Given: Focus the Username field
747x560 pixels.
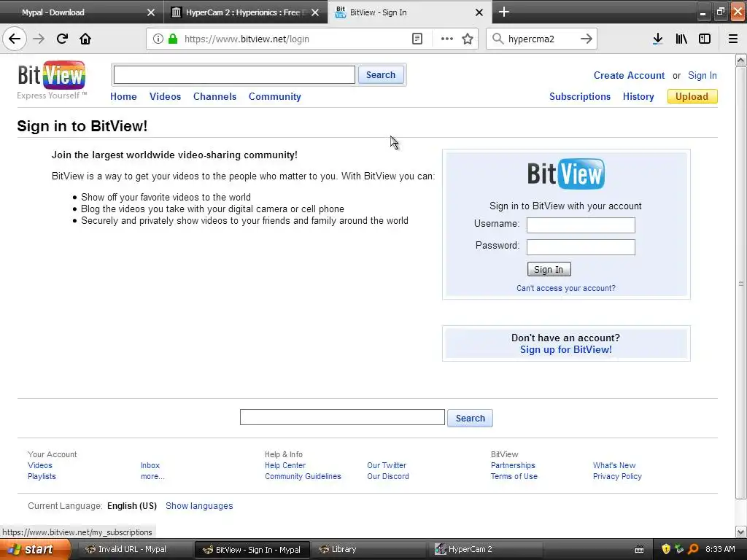Looking at the screenshot, I should pyautogui.click(x=581, y=225).
